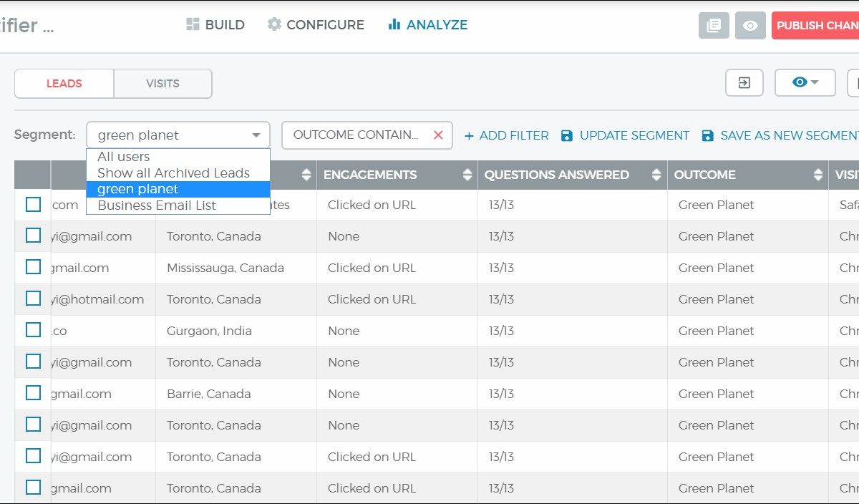Screen dimensions: 859x504
Task: Sort by Engagements column arrows
Action: coord(467,175)
